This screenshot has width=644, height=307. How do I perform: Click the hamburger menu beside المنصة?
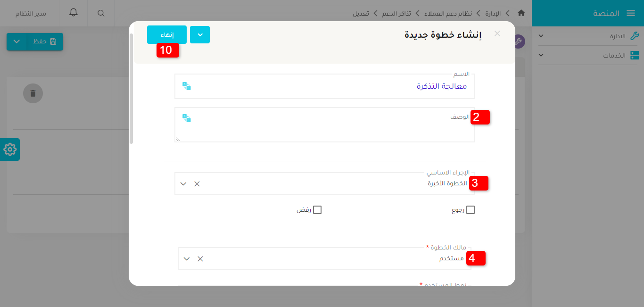click(x=631, y=13)
